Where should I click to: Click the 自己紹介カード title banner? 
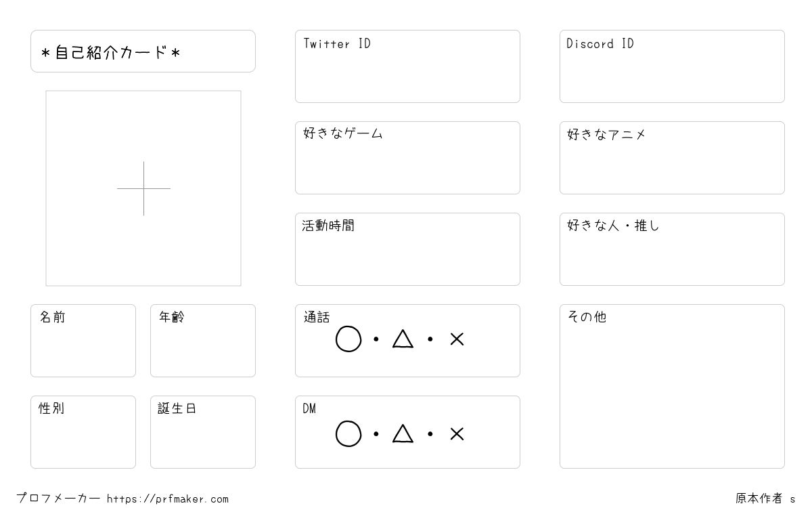(143, 51)
